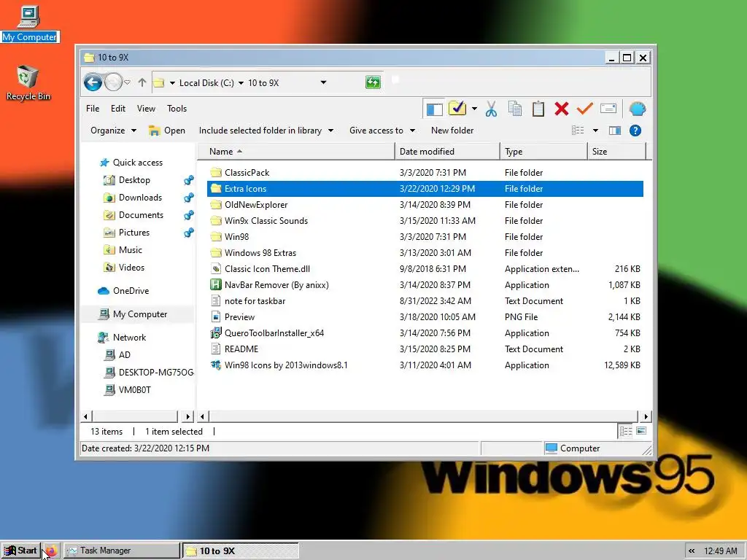
Task: Refresh the folder with the green button
Action: point(373,82)
